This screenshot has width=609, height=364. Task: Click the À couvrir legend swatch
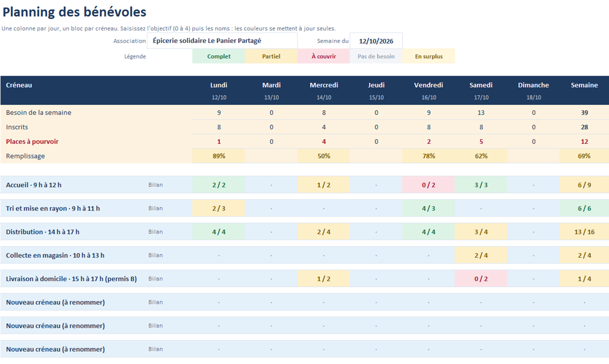tap(323, 56)
